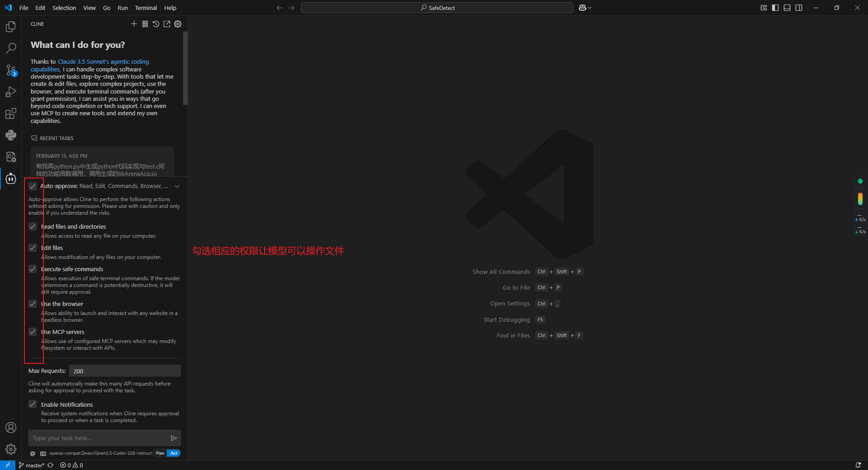This screenshot has width=868, height=470.
Task: Open the View menu
Action: pyautogui.click(x=90, y=8)
